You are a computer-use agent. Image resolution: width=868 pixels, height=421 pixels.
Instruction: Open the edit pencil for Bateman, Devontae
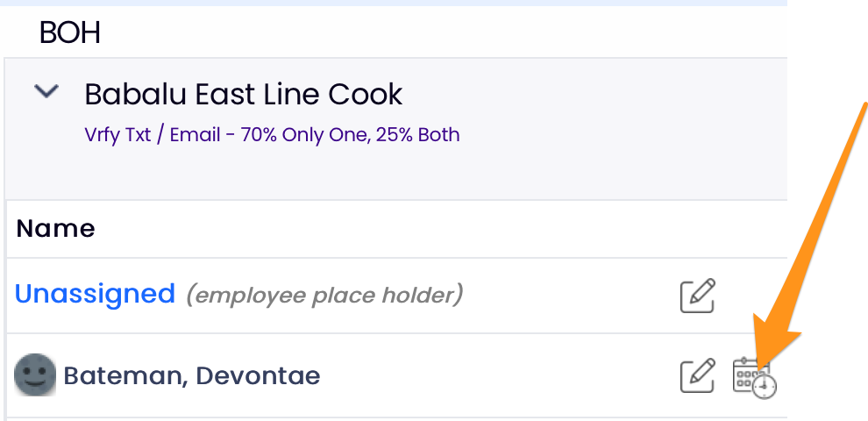click(698, 375)
